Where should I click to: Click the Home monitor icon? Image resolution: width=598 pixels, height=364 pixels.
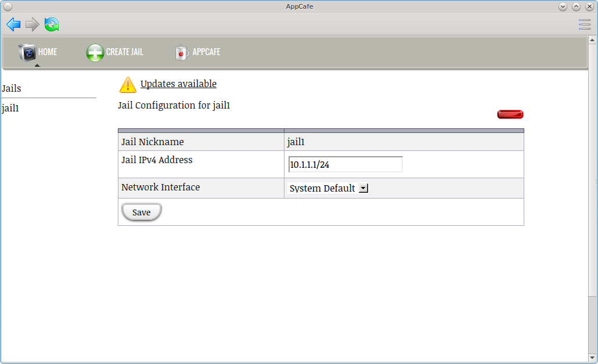tap(27, 52)
